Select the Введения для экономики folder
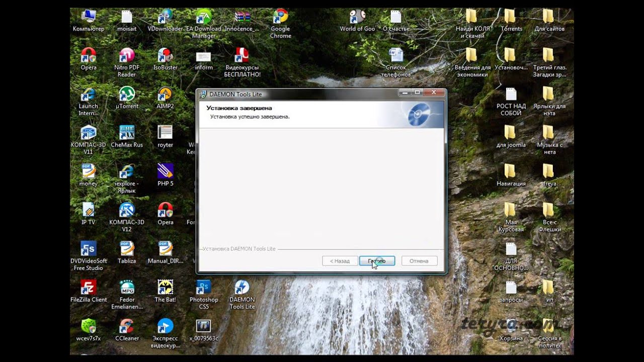 click(472, 62)
